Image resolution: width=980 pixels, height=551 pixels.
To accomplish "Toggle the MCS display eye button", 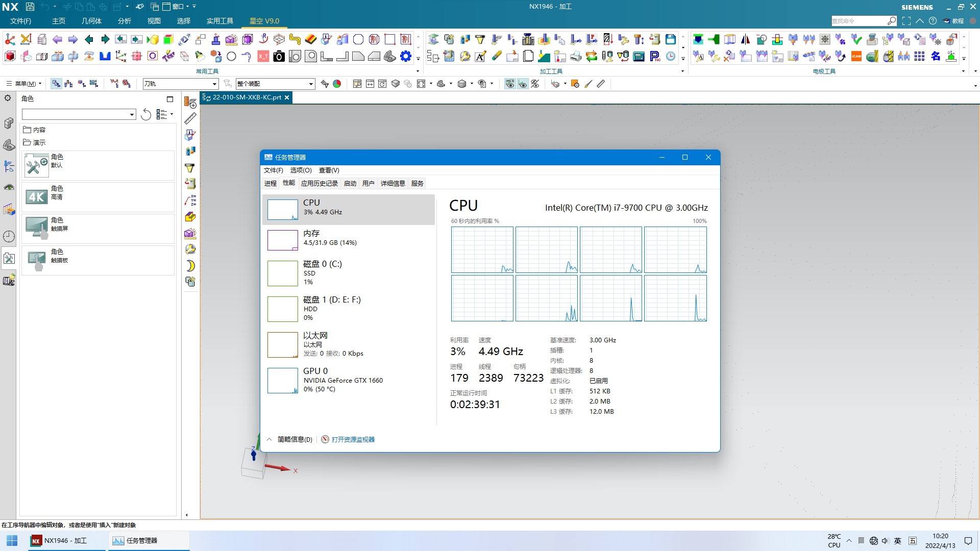I will tap(510, 84).
